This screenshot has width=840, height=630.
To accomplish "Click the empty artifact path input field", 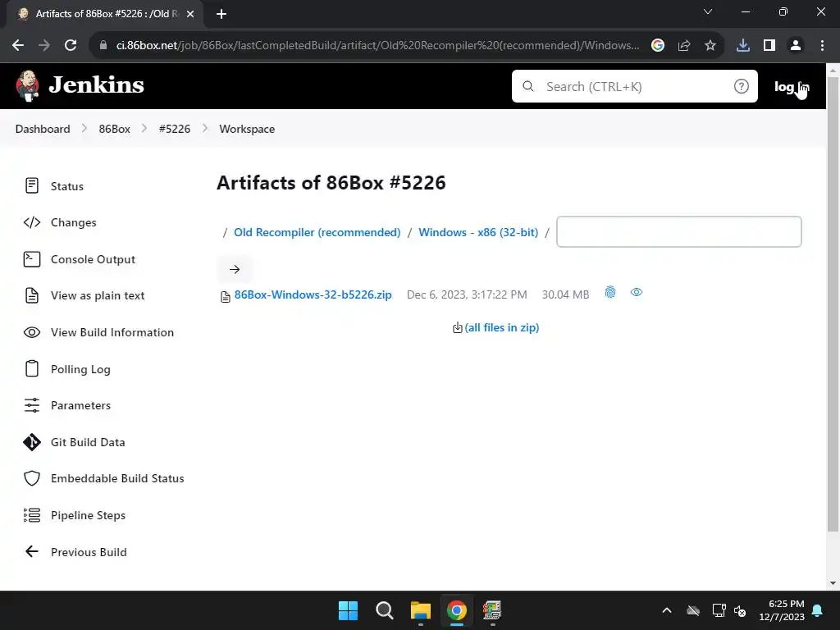I will coord(678,232).
